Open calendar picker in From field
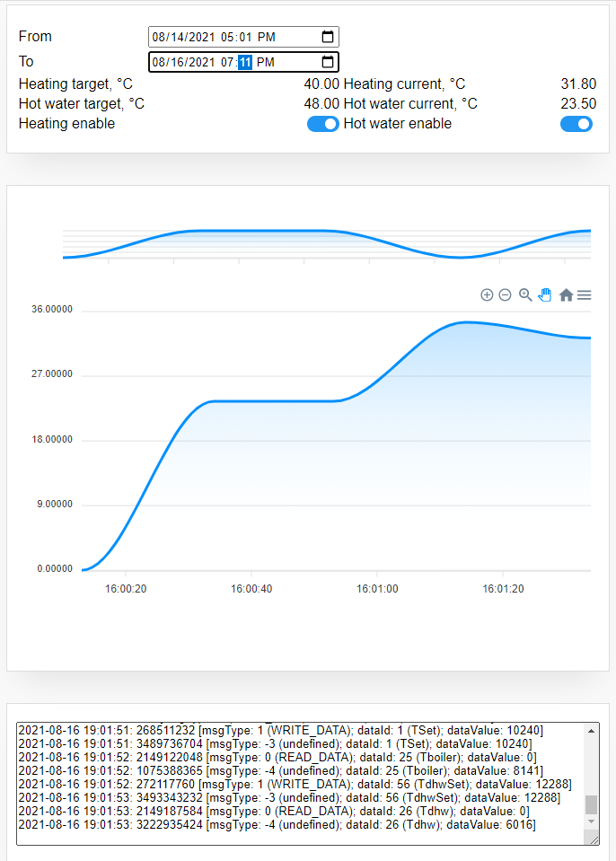 328,37
